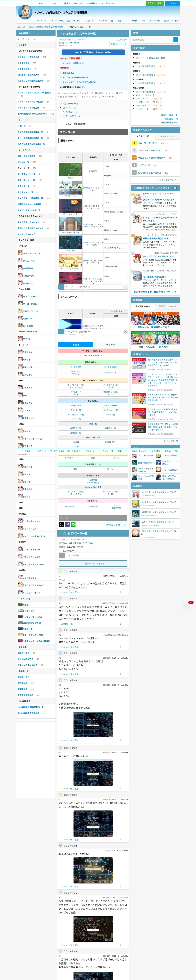The image size is (196, 980).
Task: Switch comments to ツリー形式 view
Action: pos(88,543)
